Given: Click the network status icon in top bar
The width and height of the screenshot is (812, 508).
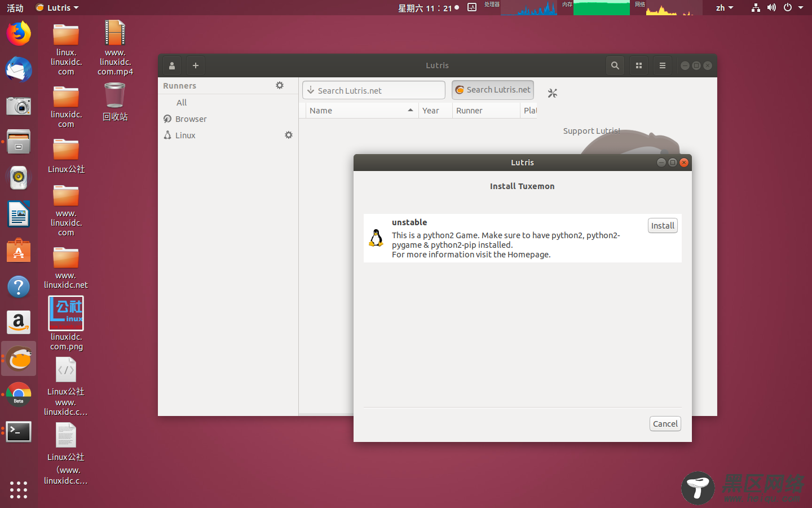Looking at the screenshot, I should (756, 8).
